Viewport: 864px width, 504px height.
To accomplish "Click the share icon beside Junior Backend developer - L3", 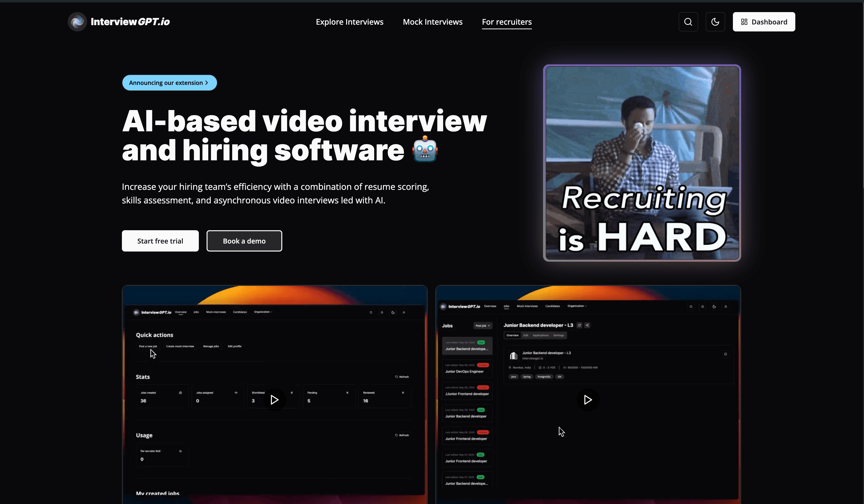I will tap(587, 325).
